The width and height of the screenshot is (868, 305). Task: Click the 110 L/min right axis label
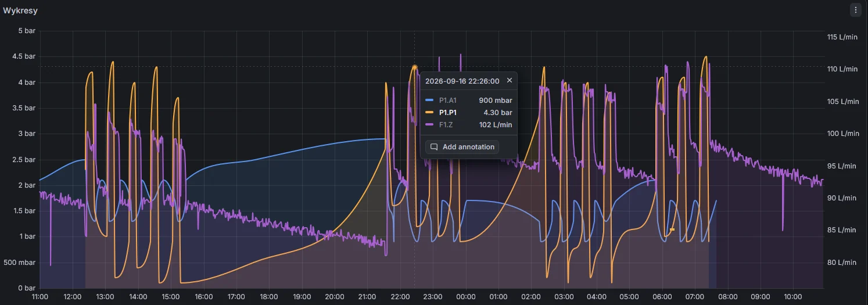[x=842, y=69]
